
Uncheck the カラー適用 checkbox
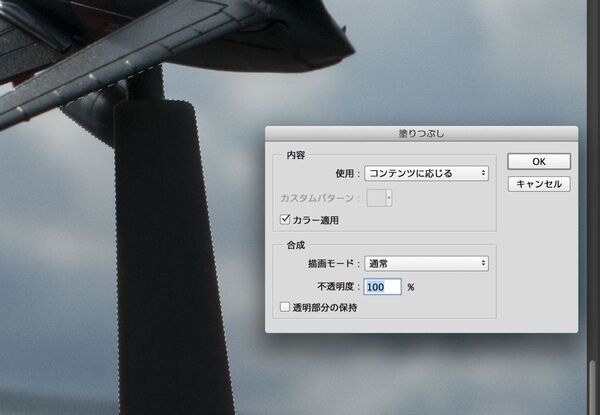(x=285, y=220)
